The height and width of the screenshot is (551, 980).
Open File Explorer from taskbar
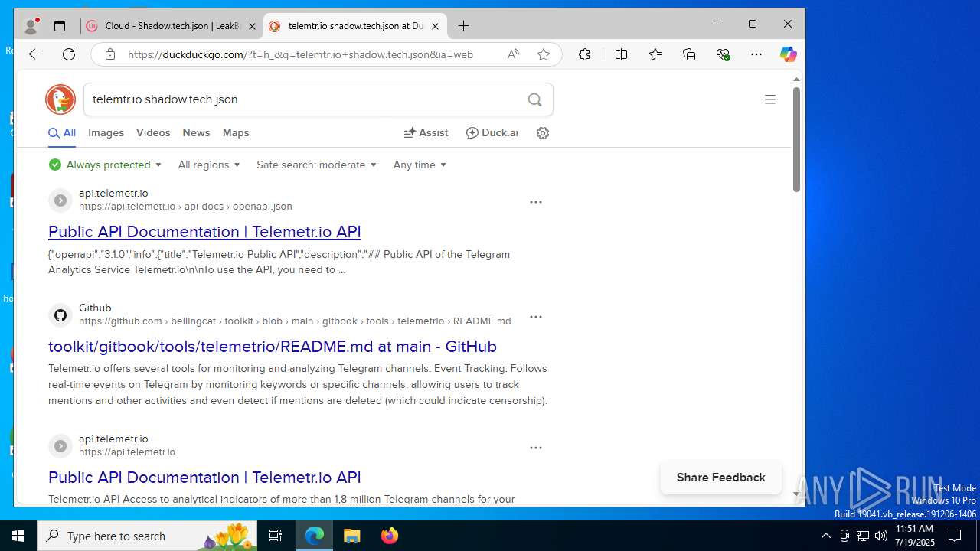[352, 536]
